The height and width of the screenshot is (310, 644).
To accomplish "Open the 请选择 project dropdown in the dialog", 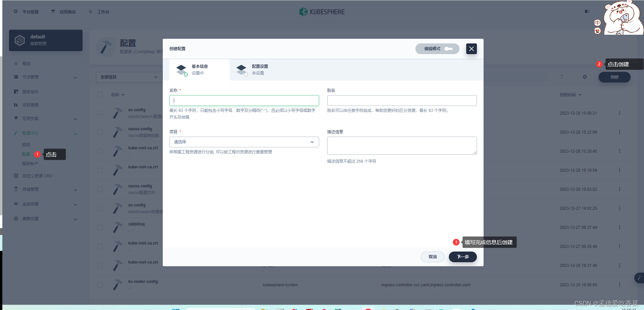I will [x=244, y=142].
